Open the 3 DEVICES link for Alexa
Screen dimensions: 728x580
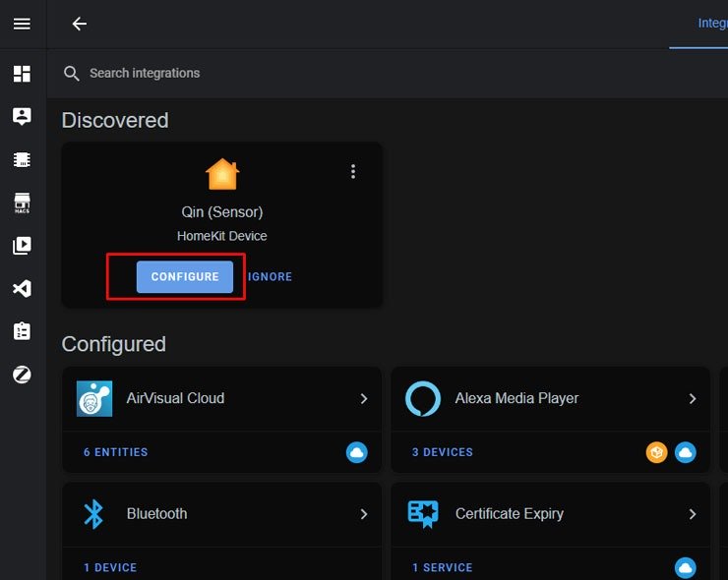tap(443, 452)
